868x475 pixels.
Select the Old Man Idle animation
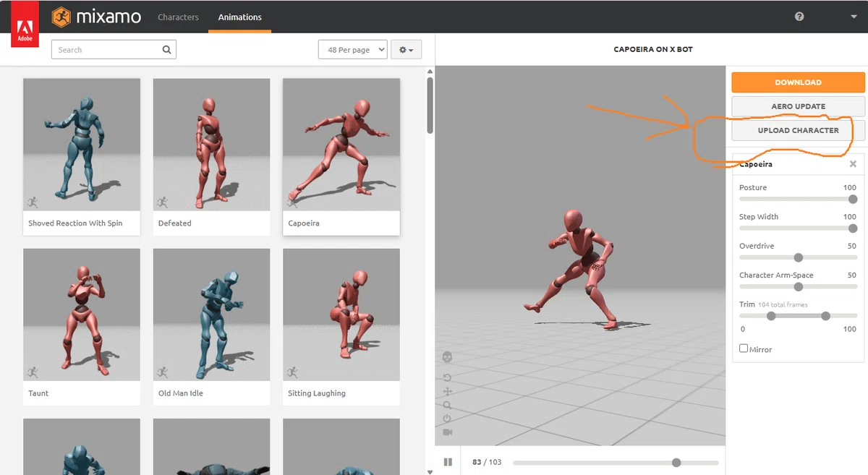(211, 327)
